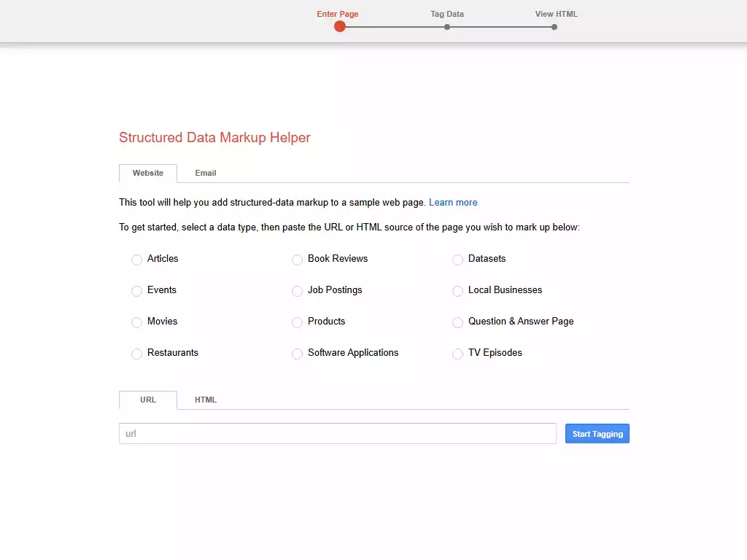This screenshot has width=747, height=560.
Task: Select the Movies radio option
Action: click(136, 323)
